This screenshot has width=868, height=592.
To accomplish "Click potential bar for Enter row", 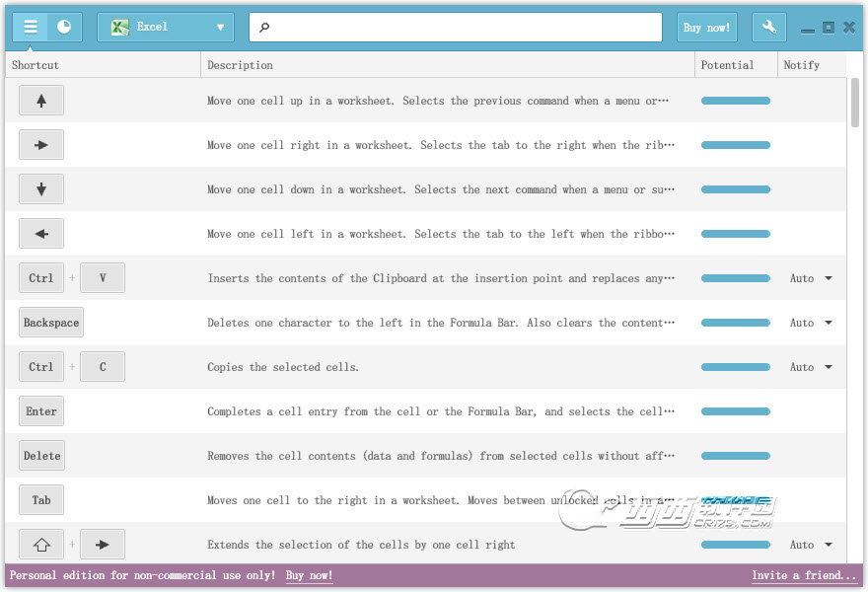I will 736,411.
